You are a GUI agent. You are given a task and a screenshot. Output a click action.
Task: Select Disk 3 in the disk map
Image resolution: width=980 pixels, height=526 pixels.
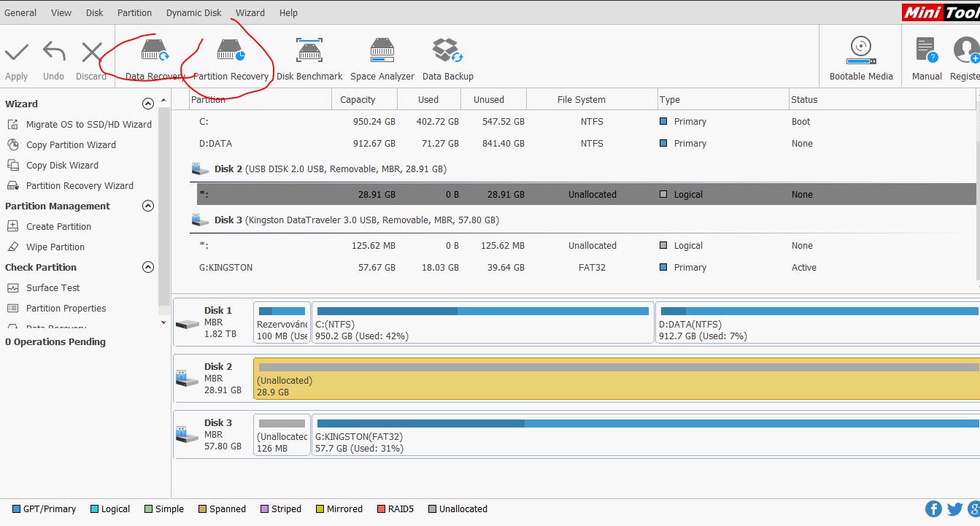pyautogui.click(x=213, y=435)
